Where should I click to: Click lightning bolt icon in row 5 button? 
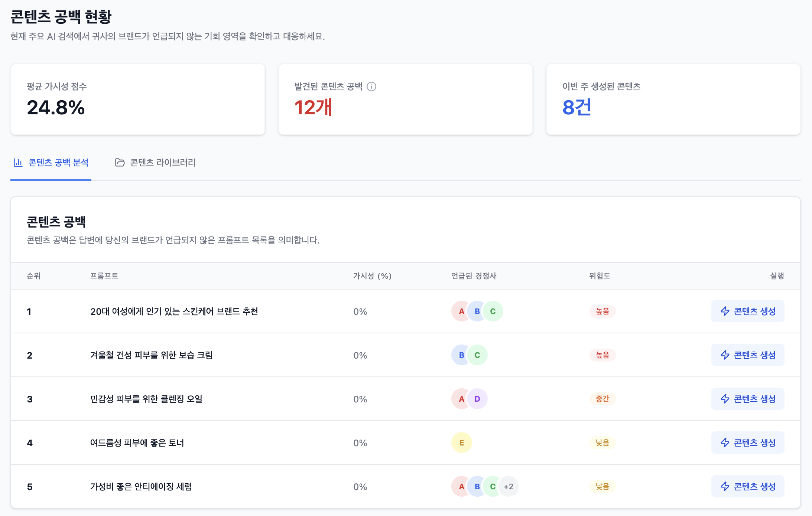725,486
